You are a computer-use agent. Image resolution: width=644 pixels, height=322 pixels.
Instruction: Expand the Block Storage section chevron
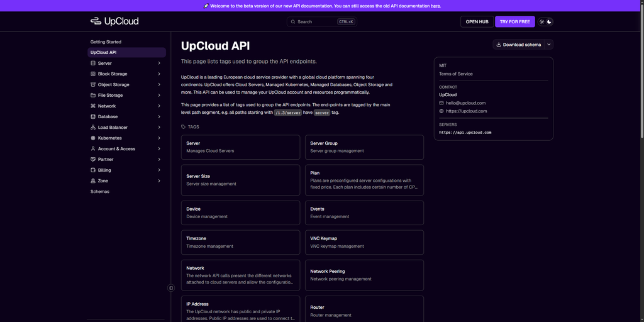159,74
